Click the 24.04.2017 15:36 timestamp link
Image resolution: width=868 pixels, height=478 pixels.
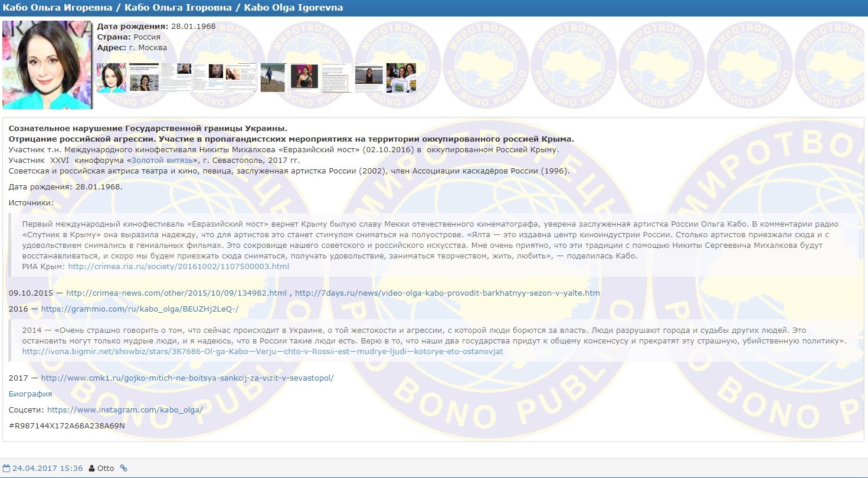[47, 468]
